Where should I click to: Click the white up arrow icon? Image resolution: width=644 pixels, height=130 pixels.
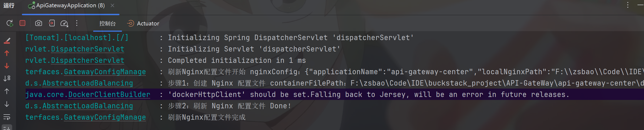[x=7, y=91]
